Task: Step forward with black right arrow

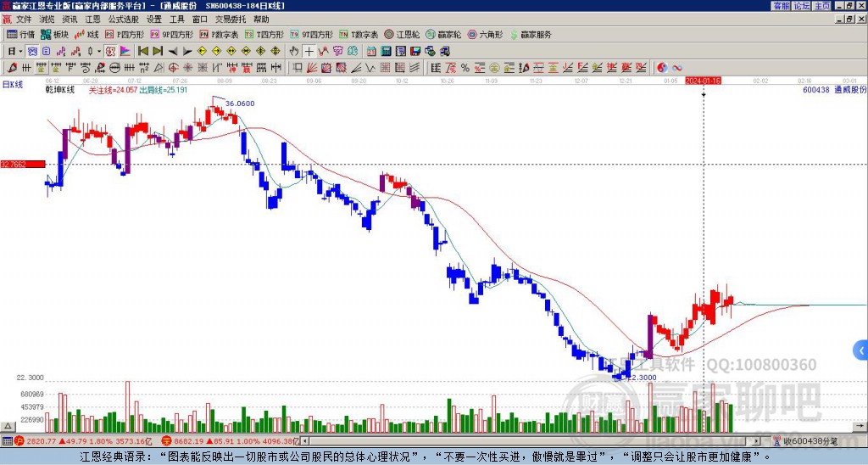Action: click(x=187, y=51)
